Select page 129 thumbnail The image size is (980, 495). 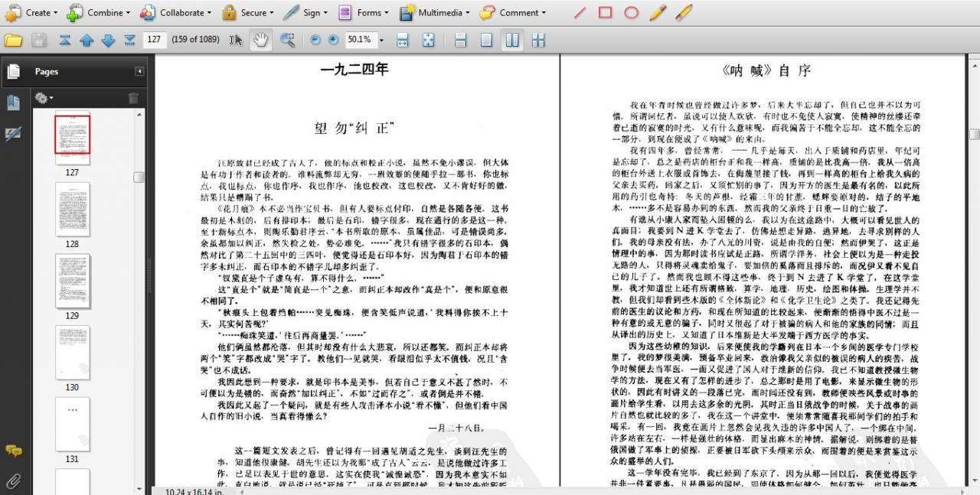(72, 281)
